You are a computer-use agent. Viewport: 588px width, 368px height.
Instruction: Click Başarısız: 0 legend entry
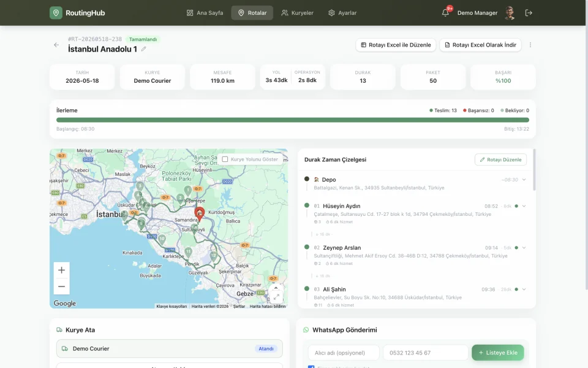pos(478,110)
